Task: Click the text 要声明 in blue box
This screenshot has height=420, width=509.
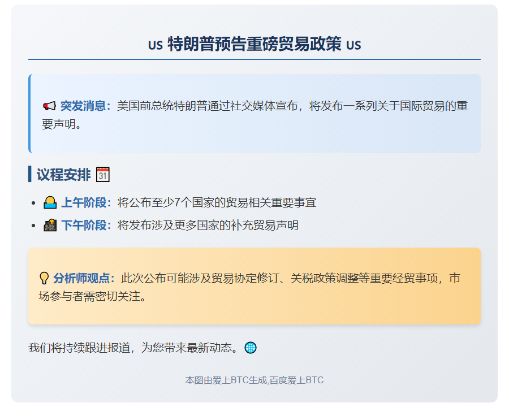Action: click(58, 124)
